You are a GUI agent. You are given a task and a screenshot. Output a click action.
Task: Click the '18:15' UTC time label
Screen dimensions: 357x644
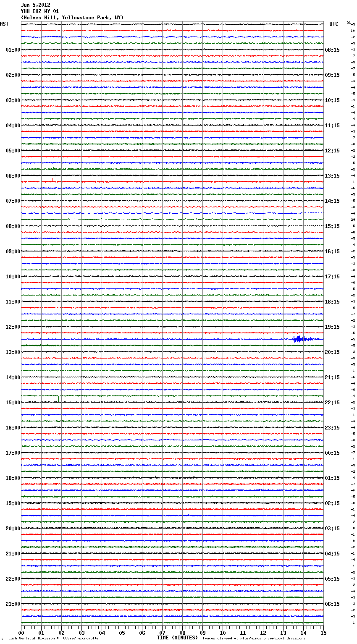pos(332,301)
